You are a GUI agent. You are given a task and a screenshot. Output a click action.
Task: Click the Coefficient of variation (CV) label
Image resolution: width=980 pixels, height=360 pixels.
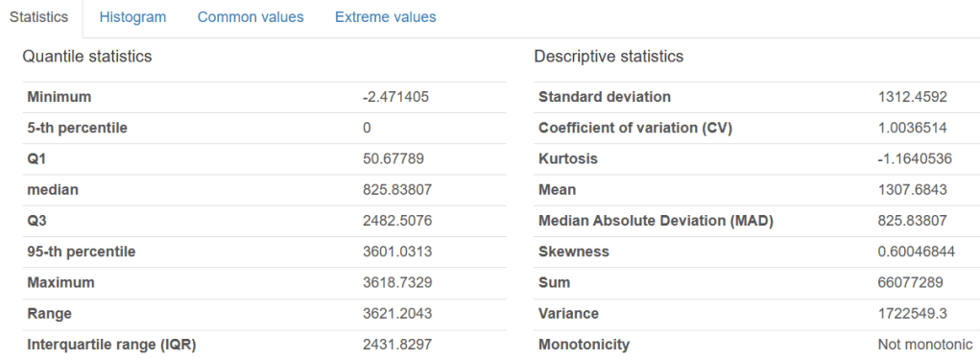[635, 128]
